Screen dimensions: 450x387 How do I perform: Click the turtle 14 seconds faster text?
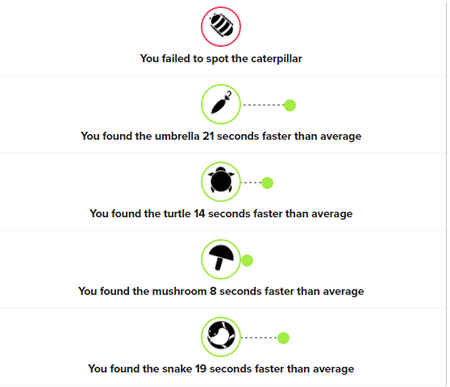pyautogui.click(x=221, y=214)
